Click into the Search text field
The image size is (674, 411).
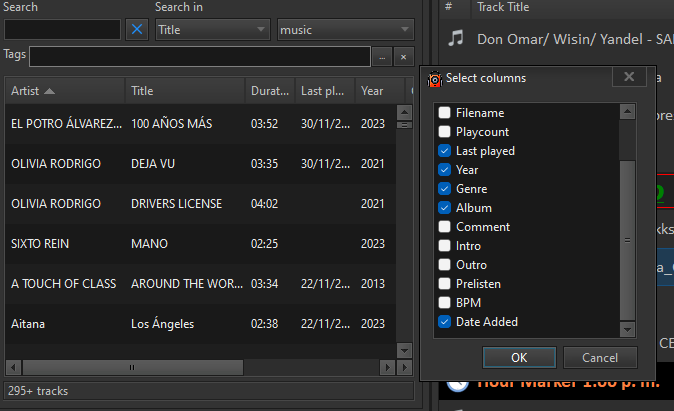pos(62,30)
